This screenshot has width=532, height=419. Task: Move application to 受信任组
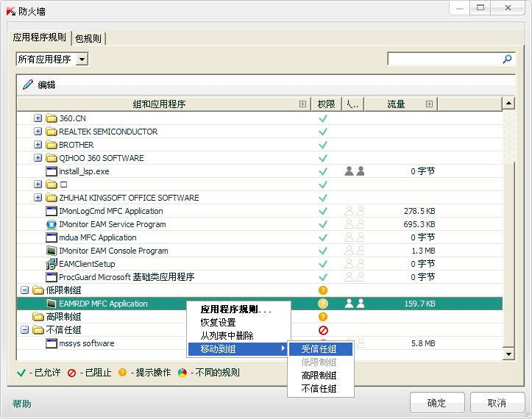[x=321, y=349]
